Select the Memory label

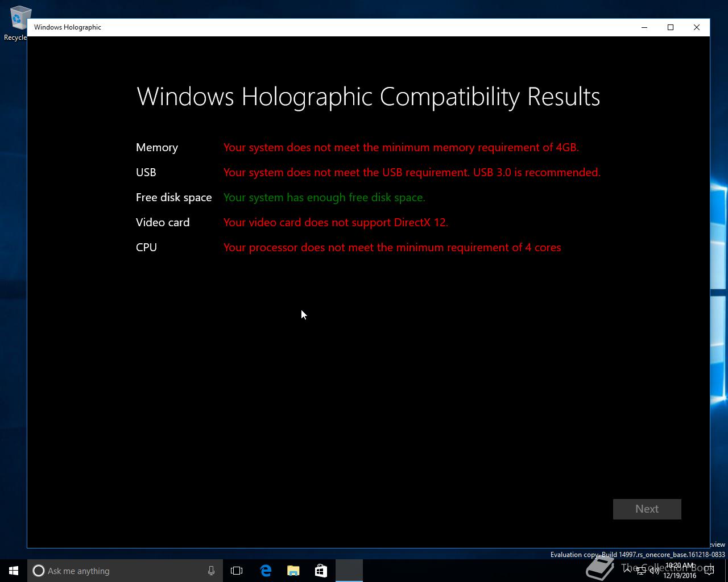tap(157, 147)
